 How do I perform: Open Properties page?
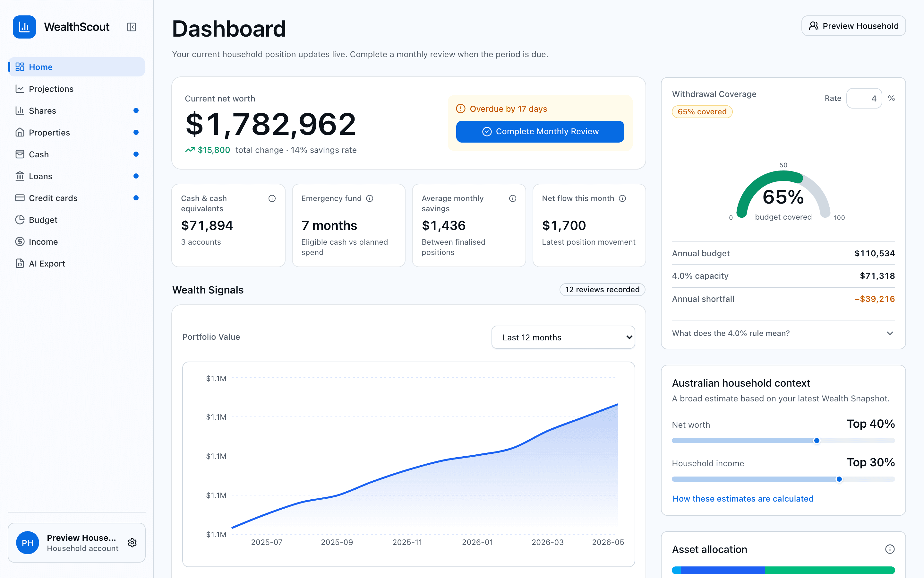tap(76, 132)
